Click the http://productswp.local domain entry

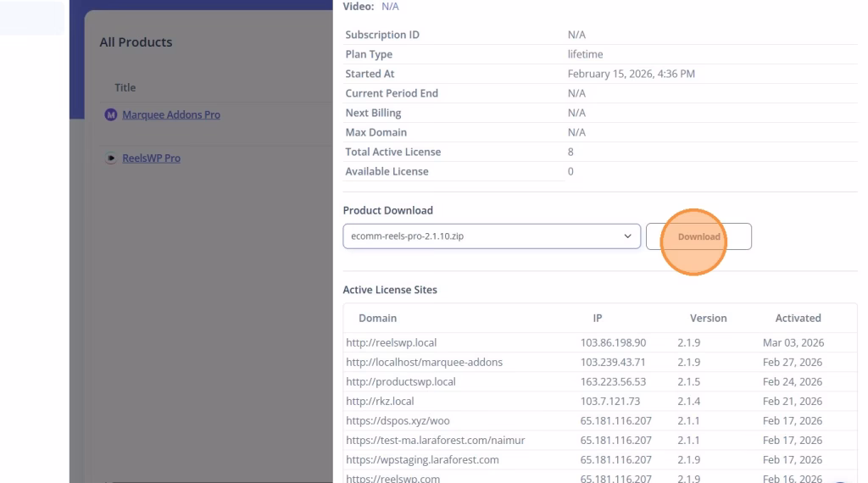coord(400,382)
